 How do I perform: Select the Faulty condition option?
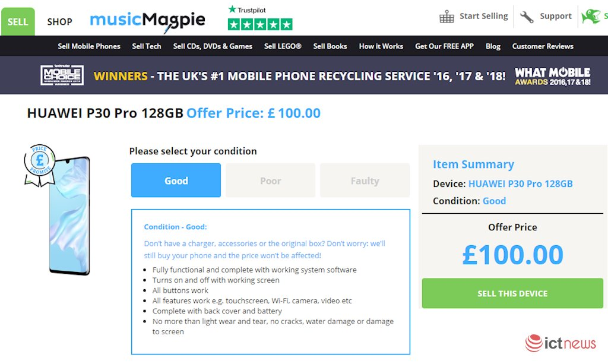pos(365,181)
